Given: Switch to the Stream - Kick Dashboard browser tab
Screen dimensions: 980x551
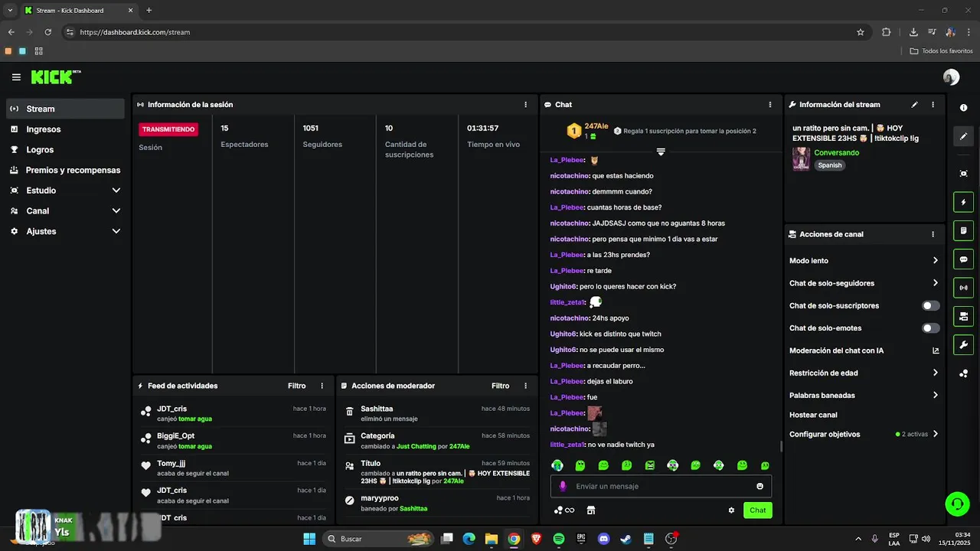Looking at the screenshot, I should tap(78, 11).
